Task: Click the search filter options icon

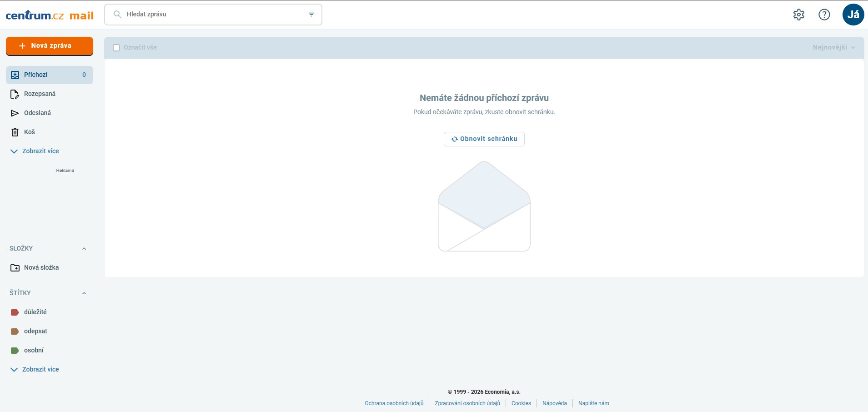Action: coord(311,15)
